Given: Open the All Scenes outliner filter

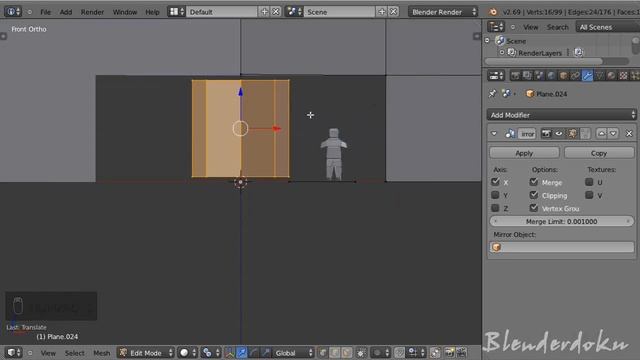Looking at the screenshot, I should pyautogui.click(x=607, y=27).
